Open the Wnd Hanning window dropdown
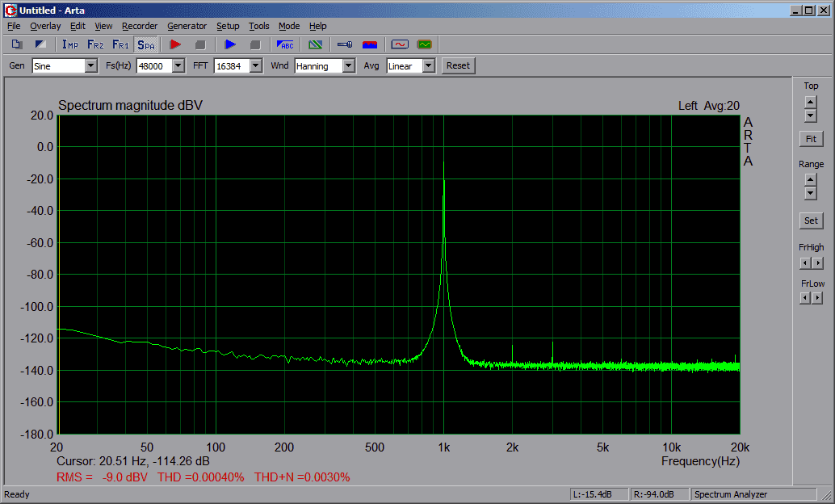This screenshot has height=504, width=835. pyautogui.click(x=348, y=66)
